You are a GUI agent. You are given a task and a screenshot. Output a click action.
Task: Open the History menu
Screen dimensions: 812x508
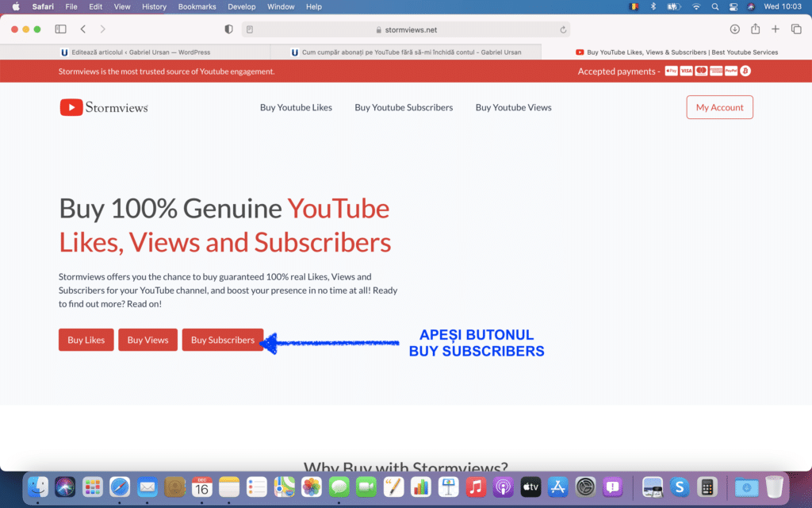[x=154, y=6]
